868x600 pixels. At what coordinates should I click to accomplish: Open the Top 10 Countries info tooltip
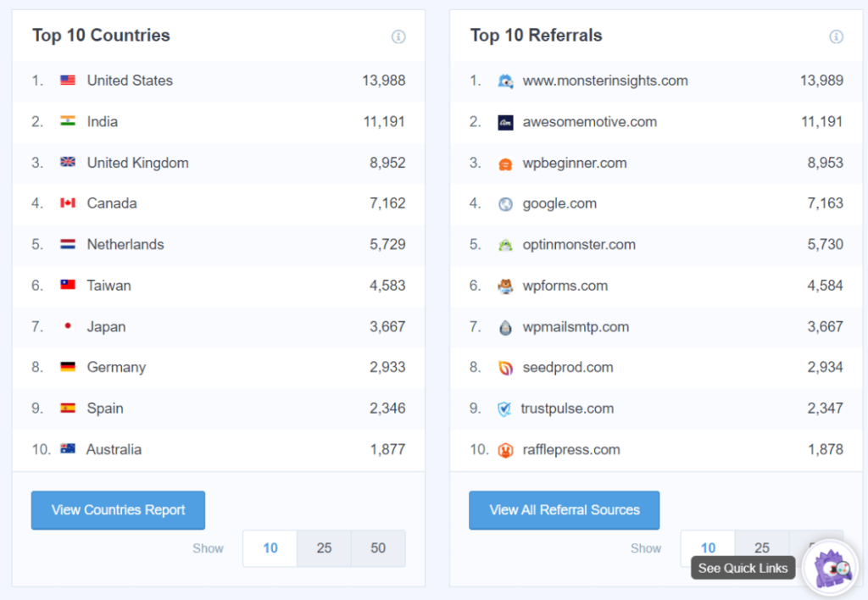pyautogui.click(x=398, y=36)
